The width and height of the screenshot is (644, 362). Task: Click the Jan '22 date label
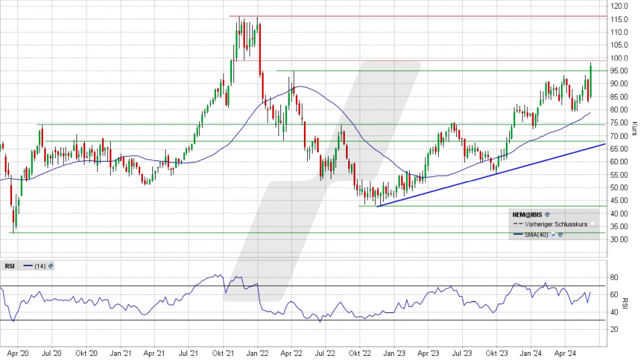pyautogui.click(x=258, y=353)
